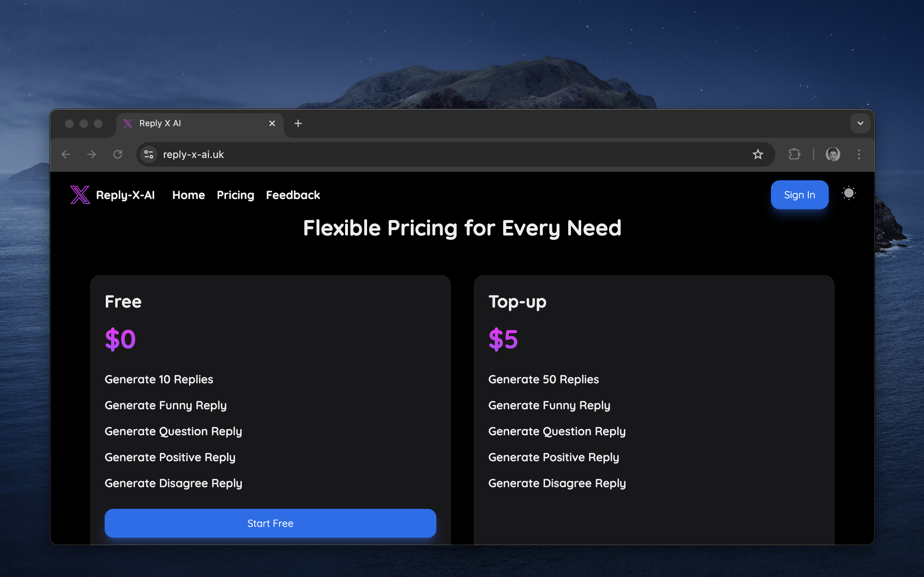
Task: Toggle the light/dark theme sun icon
Action: (849, 194)
